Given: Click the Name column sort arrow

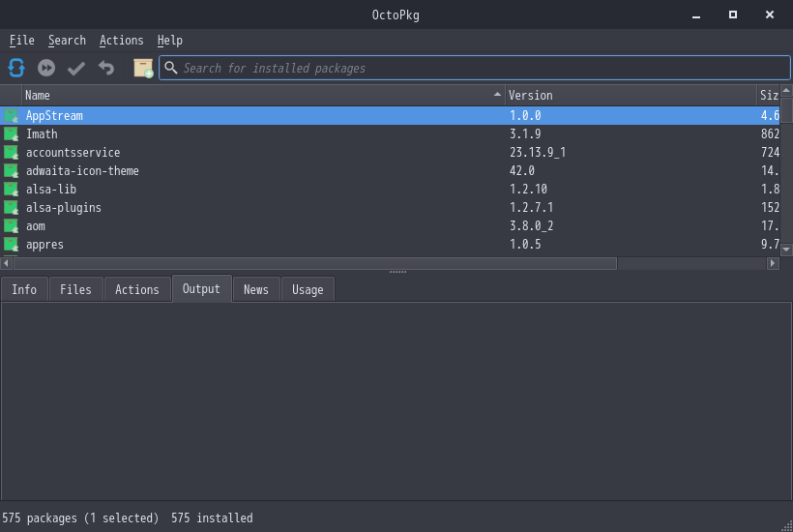Looking at the screenshot, I should 497,95.
